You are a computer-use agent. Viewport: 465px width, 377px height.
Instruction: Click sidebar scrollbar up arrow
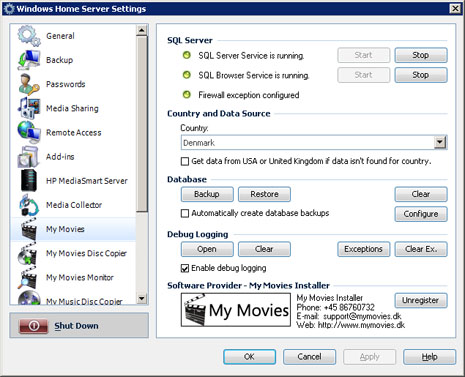click(x=142, y=30)
